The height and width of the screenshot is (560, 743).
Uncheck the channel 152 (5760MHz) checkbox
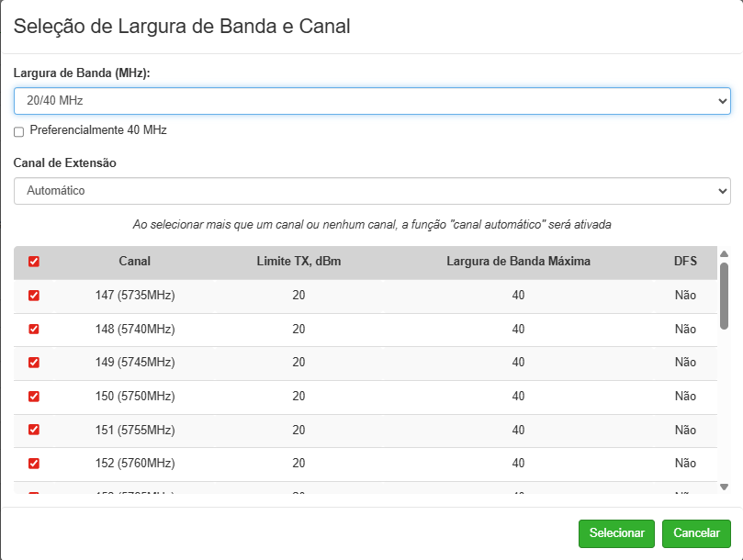(34, 463)
